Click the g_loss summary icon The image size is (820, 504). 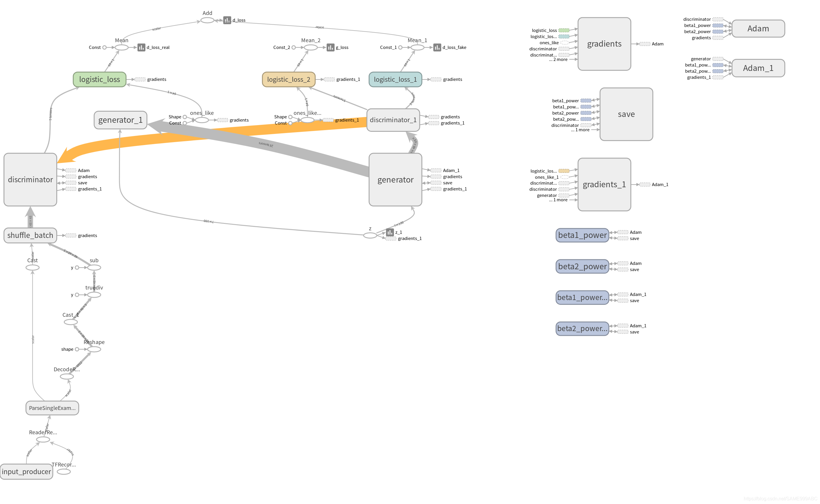point(330,48)
